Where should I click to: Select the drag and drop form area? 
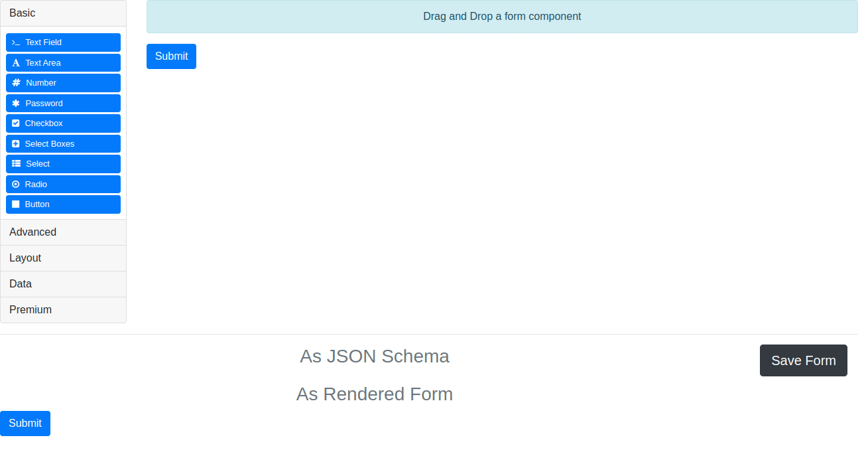tap(502, 17)
